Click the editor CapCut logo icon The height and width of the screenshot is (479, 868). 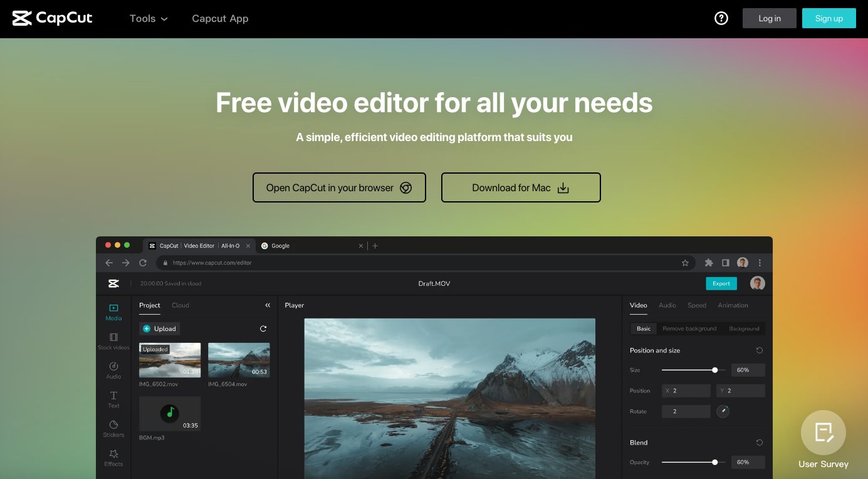pos(113,283)
